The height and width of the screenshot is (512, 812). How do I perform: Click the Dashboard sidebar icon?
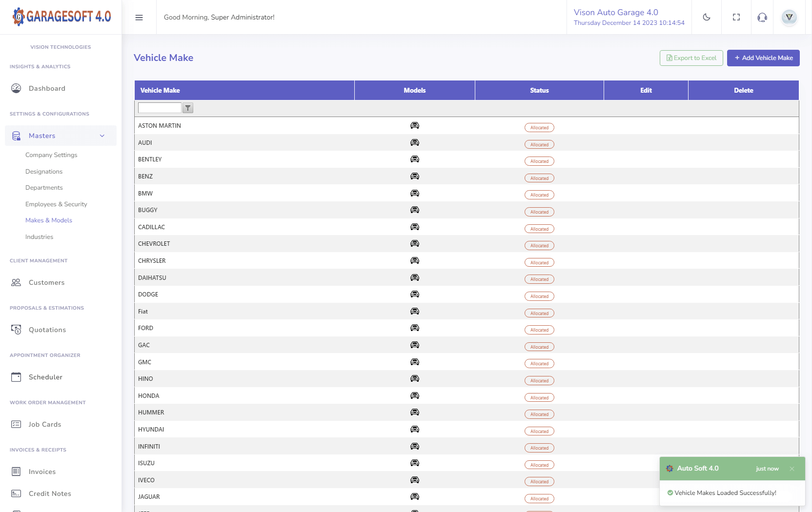[16, 88]
